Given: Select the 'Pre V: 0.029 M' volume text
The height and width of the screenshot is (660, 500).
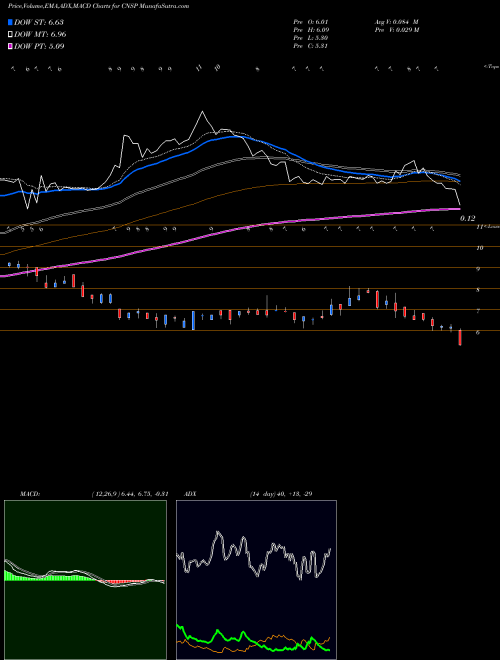Looking at the screenshot, I should pos(396,30).
